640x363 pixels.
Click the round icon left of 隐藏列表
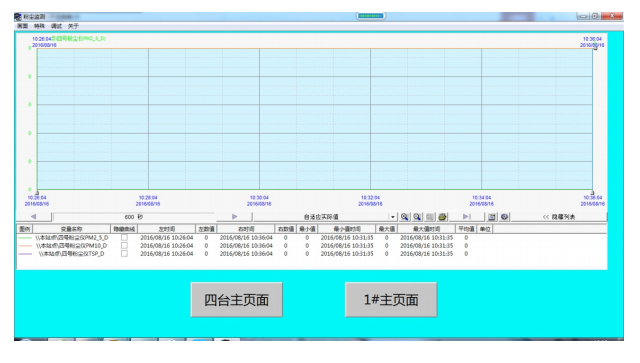click(x=504, y=217)
